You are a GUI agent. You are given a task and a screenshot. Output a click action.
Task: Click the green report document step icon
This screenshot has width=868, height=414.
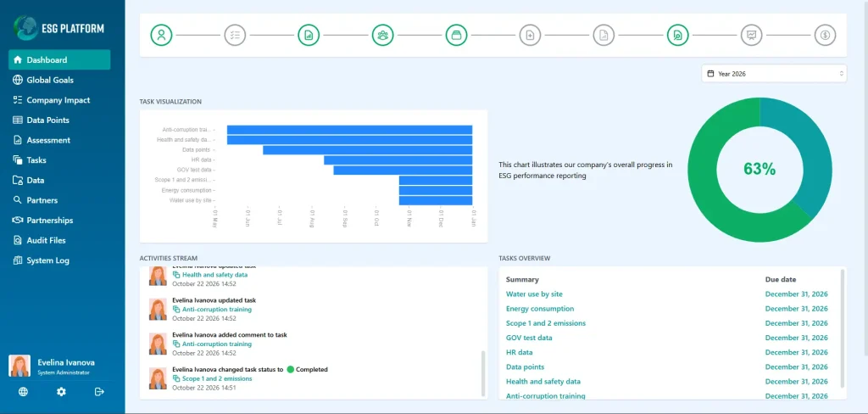pyautogui.click(x=309, y=35)
